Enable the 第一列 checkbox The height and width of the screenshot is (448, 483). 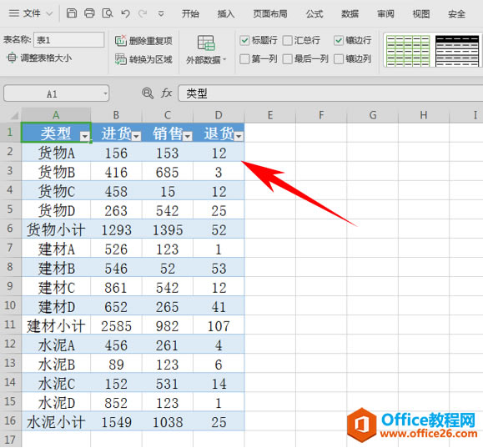pos(244,59)
